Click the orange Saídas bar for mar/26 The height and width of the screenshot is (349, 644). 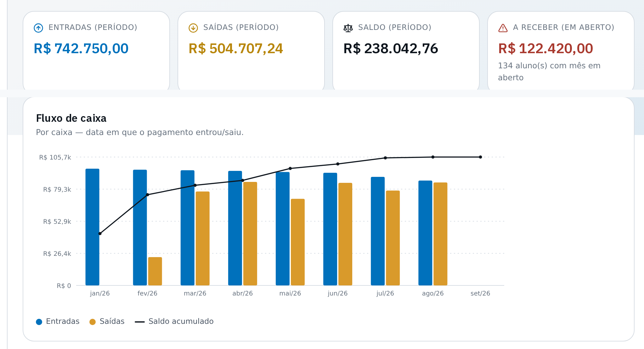pyautogui.click(x=203, y=238)
